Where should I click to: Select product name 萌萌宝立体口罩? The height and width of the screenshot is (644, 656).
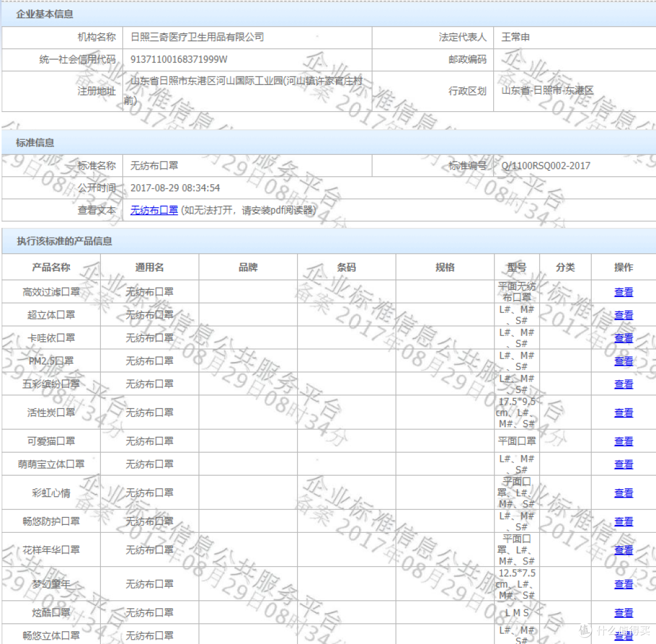tap(51, 464)
